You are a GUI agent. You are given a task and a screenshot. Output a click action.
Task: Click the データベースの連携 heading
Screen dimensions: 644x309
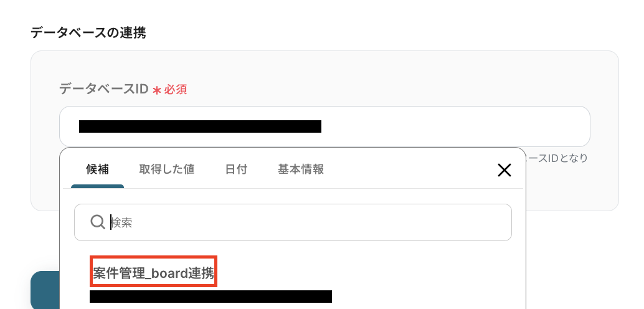click(x=88, y=32)
